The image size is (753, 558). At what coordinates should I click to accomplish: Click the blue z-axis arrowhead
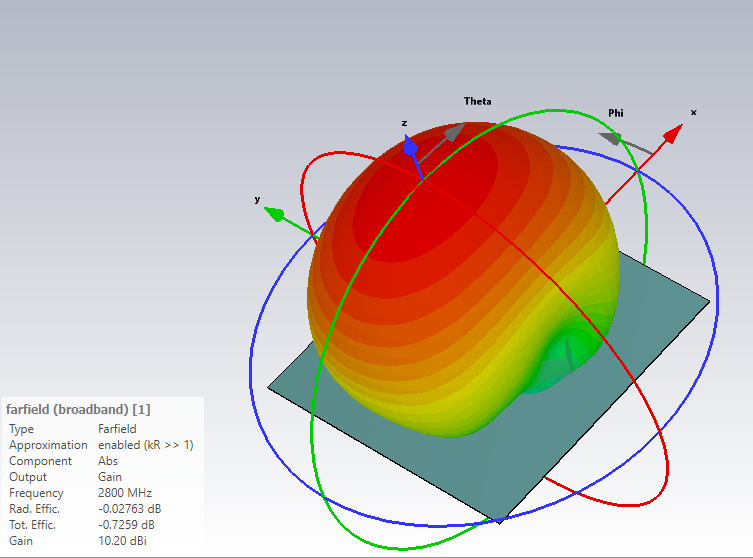point(410,145)
